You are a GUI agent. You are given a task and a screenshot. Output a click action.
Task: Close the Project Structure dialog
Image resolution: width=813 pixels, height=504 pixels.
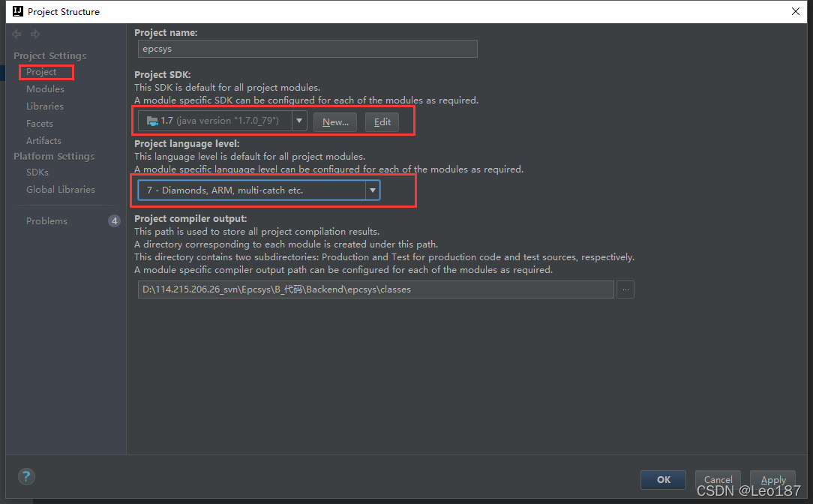point(795,11)
